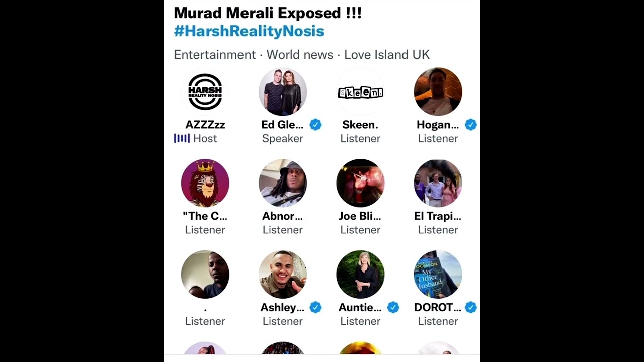Tap the crowned lion avatar "The C..."
This screenshot has width=644, height=362.
(x=205, y=183)
